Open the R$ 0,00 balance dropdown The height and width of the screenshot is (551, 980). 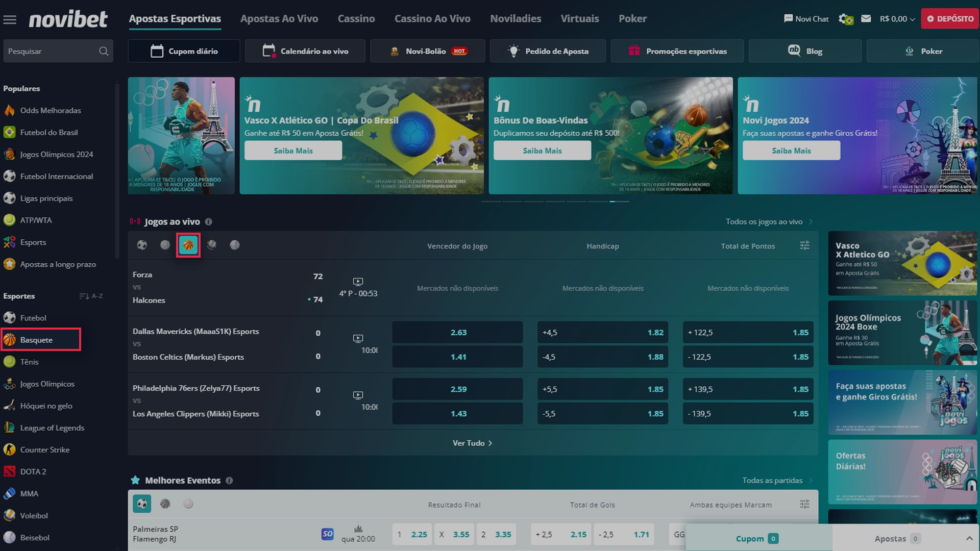pos(897,19)
